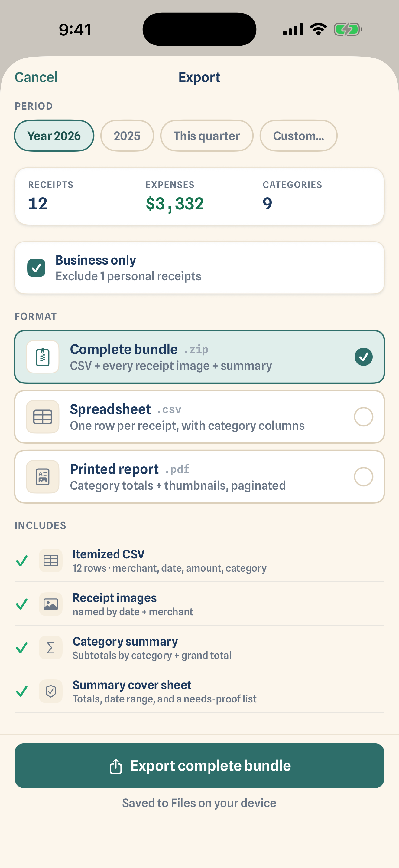Tap the battery charging status icon
Viewport: 399px width, 868px height.
tap(348, 29)
